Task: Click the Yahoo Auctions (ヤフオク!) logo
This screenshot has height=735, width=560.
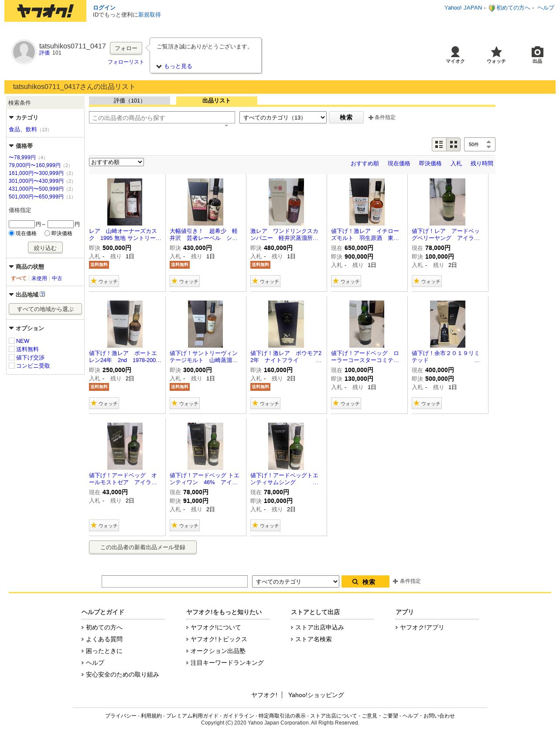Action: coord(45,11)
